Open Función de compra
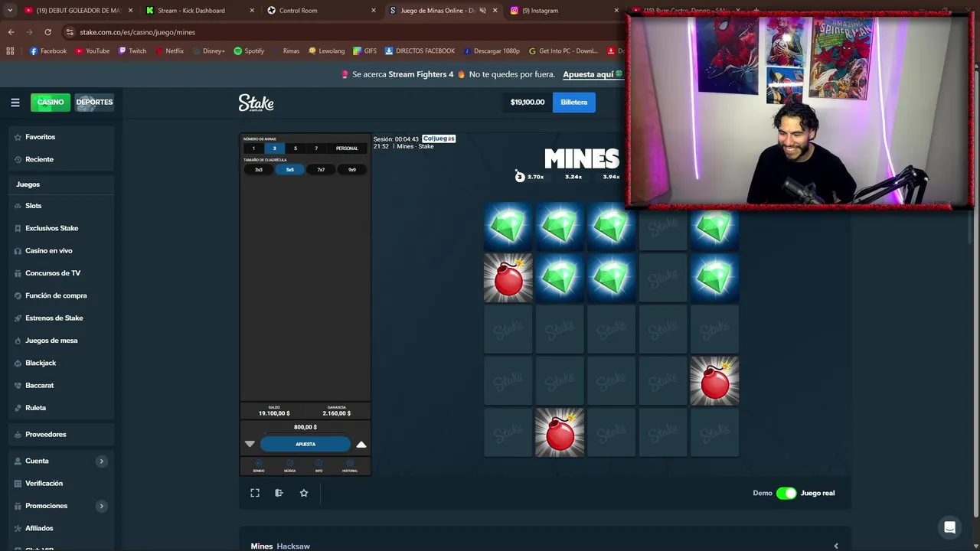 tap(56, 295)
